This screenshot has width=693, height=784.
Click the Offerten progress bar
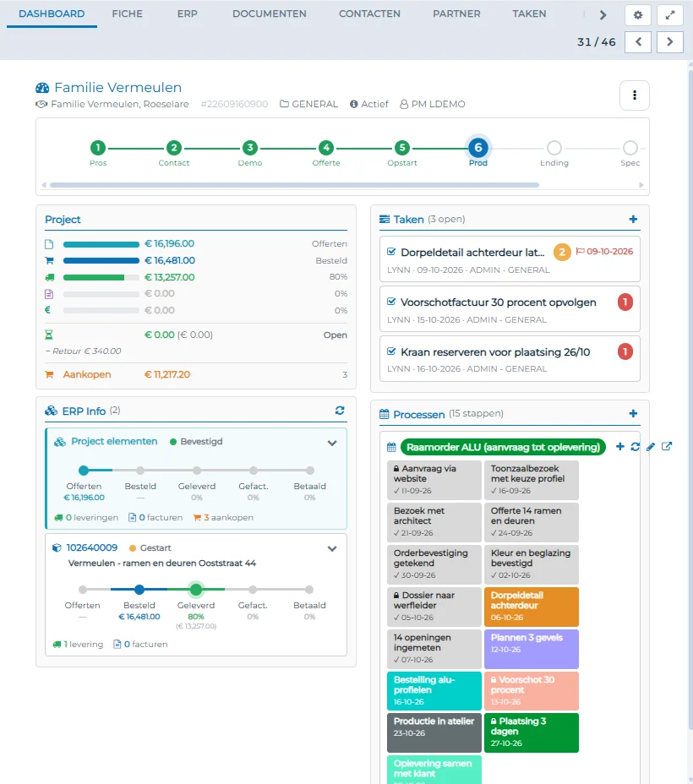pos(101,244)
